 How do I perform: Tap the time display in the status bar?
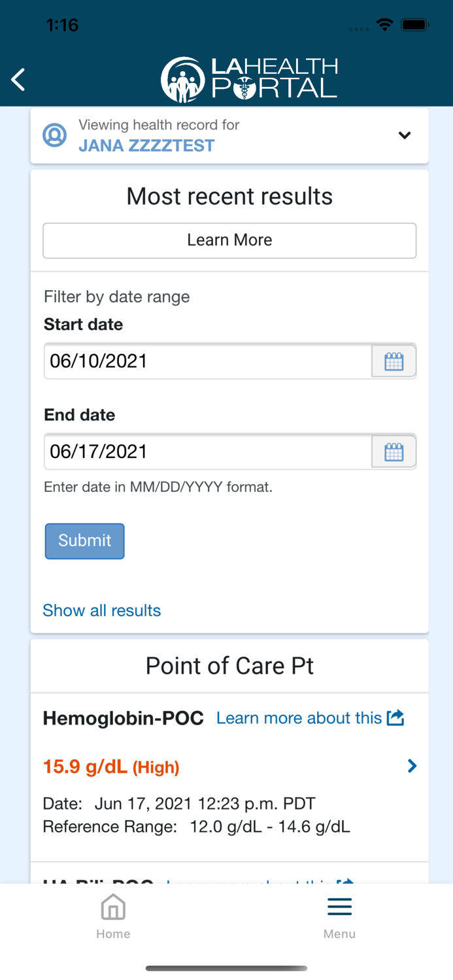point(63,24)
